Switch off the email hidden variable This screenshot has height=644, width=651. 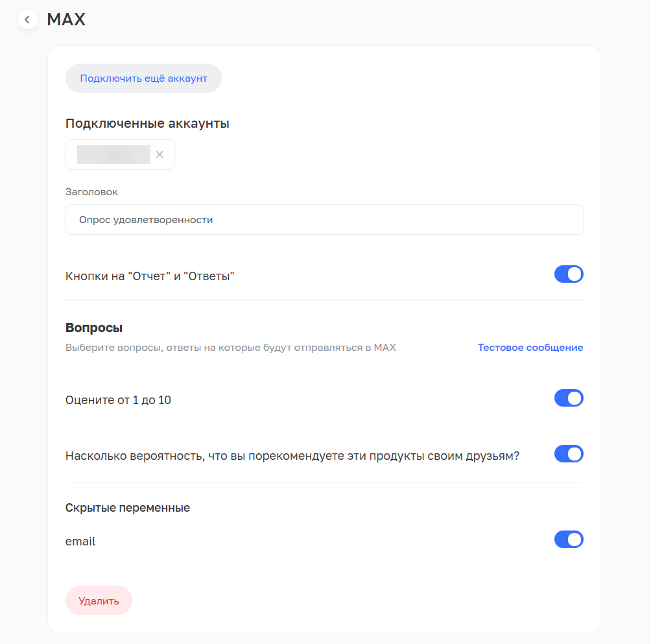[x=568, y=540]
